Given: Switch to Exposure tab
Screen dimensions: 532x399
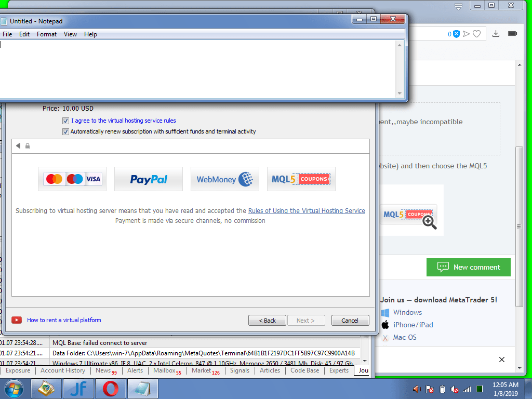Looking at the screenshot, I should pyautogui.click(x=18, y=370).
